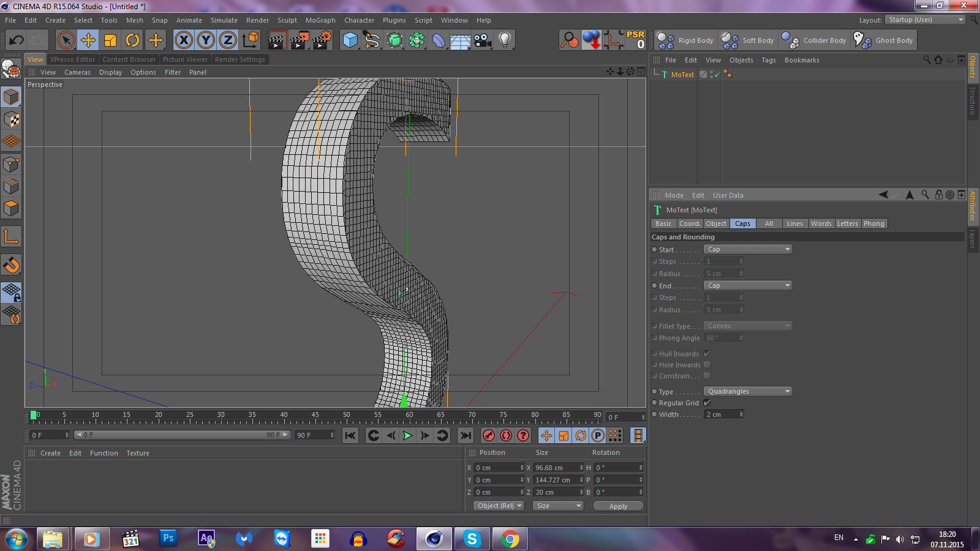
Task: Toggle the X axis lock
Action: click(183, 40)
